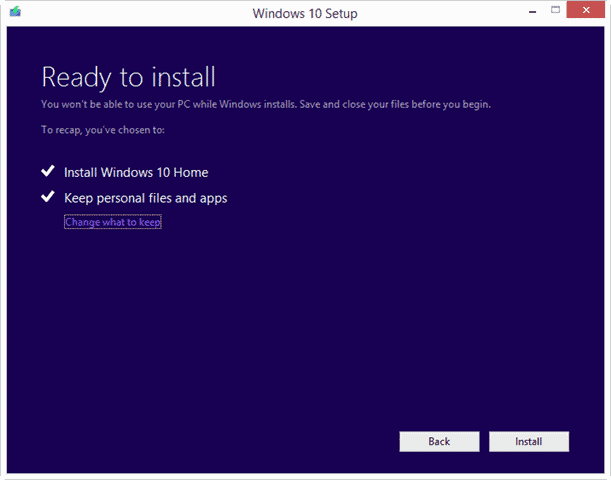Click the Windows 10 Setup title bar icon
The width and height of the screenshot is (611, 480).
pos(16,12)
